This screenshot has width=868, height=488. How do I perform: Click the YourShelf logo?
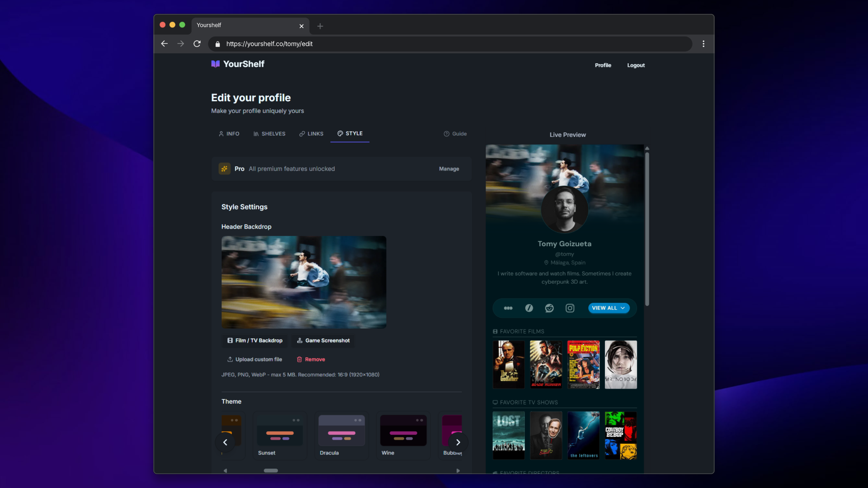[x=238, y=64]
